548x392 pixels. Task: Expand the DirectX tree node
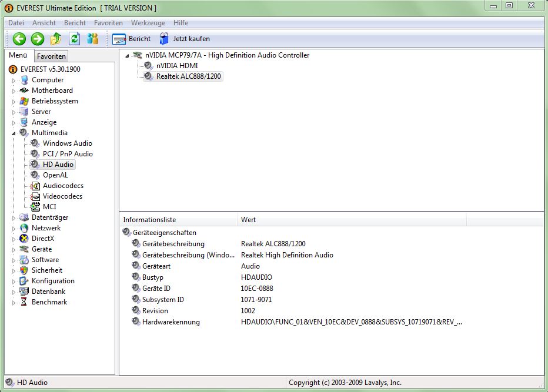tap(14, 239)
